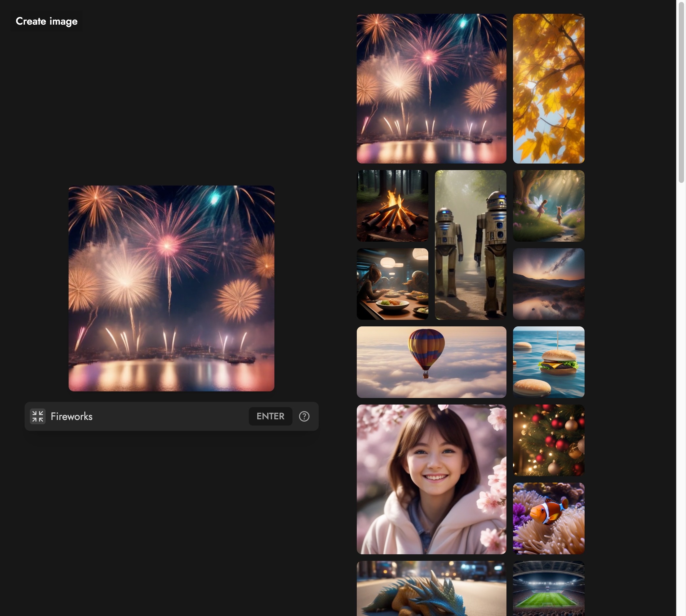
Task: Click the vertical page scrollbar
Action: click(681, 91)
